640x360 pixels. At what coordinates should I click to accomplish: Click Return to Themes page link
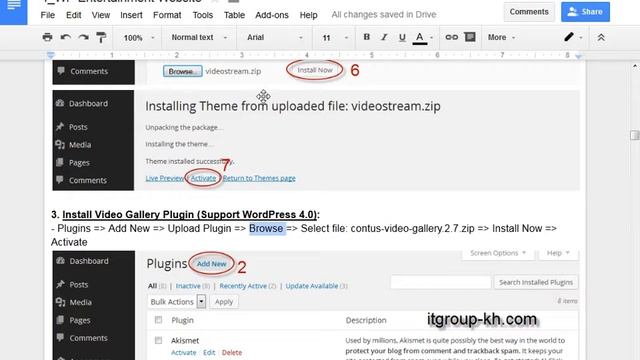point(259,178)
